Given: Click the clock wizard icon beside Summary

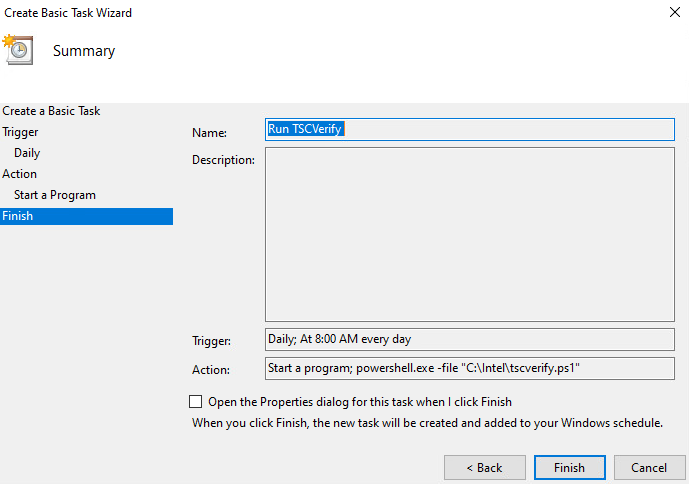Looking at the screenshot, I should 18,49.
